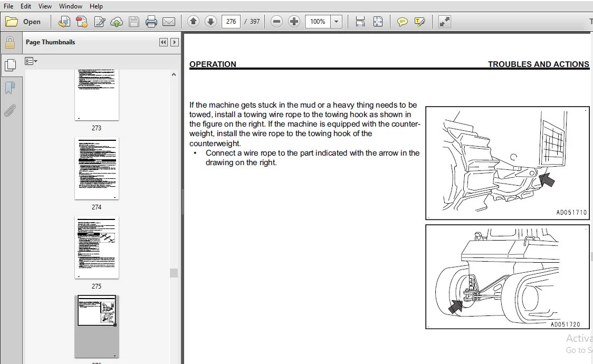This screenshot has width=593, height=364.
Task: Go to previous page with up arrow
Action: coord(193,22)
